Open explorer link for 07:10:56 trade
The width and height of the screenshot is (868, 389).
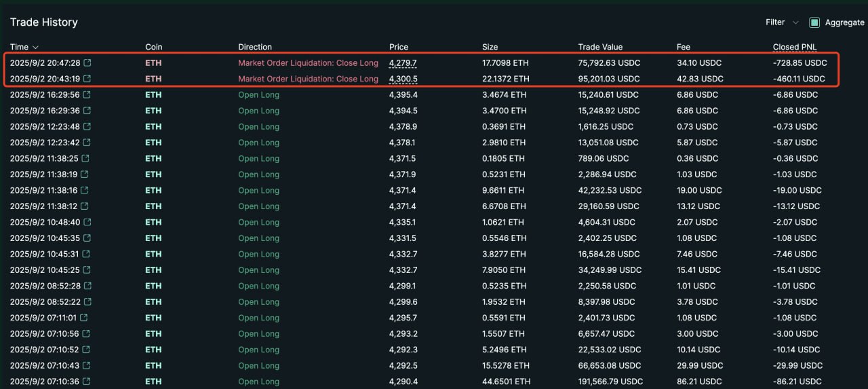pyautogui.click(x=86, y=334)
